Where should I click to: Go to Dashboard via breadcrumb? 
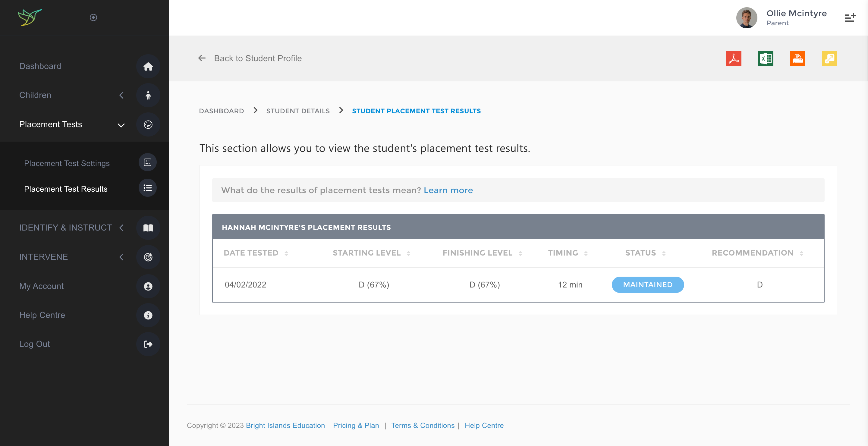(222, 111)
